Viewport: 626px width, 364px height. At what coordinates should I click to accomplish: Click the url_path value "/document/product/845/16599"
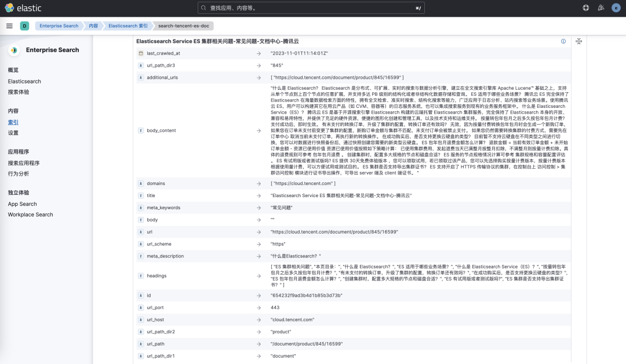[x=307, y=344]
